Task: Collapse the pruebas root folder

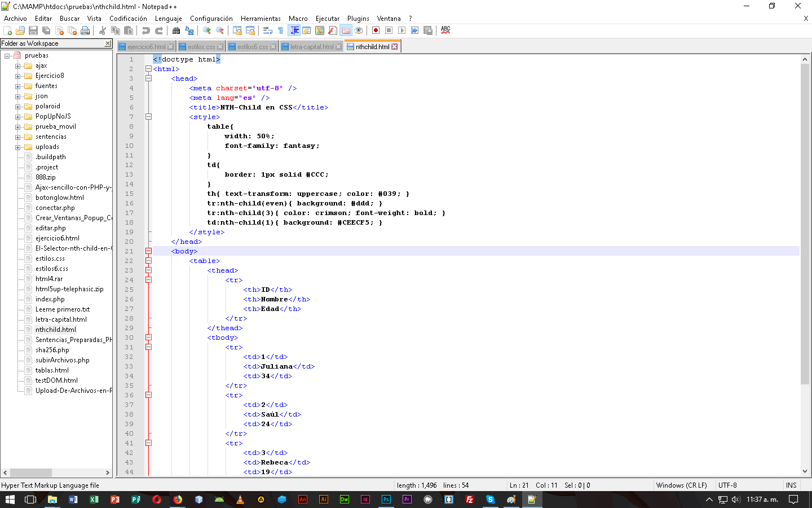Action: tap(7, 56)
